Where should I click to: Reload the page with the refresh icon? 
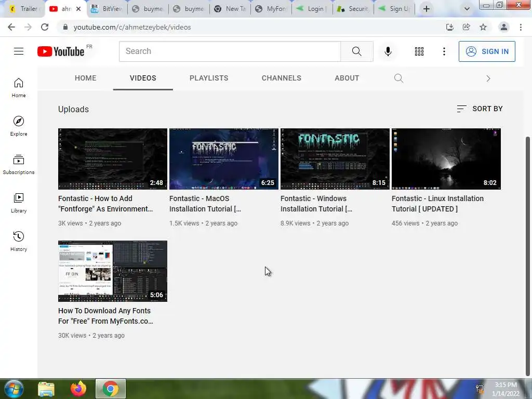(45, 27)
